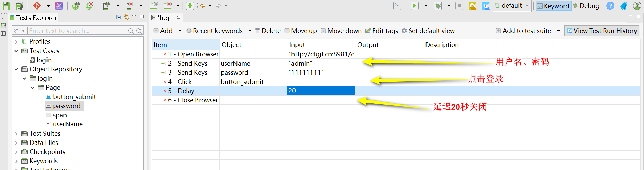
Task: Click the Add step button
Action: pos(163,31)
